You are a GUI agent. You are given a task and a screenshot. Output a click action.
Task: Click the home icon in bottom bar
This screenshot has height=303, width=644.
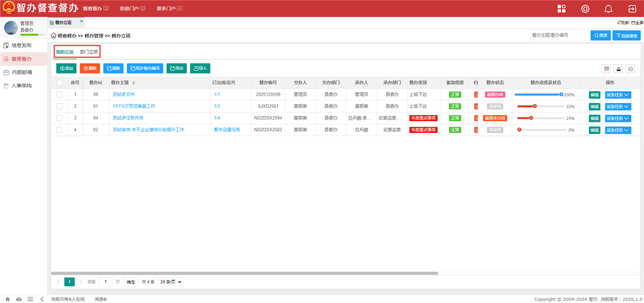tap(8, 299)
